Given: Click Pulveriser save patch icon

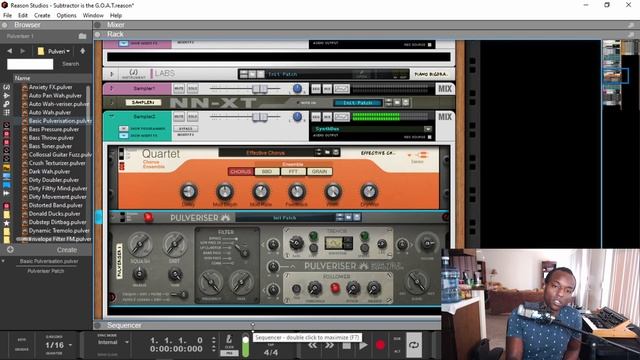Looking at the screenshot, I should [357, 218].
